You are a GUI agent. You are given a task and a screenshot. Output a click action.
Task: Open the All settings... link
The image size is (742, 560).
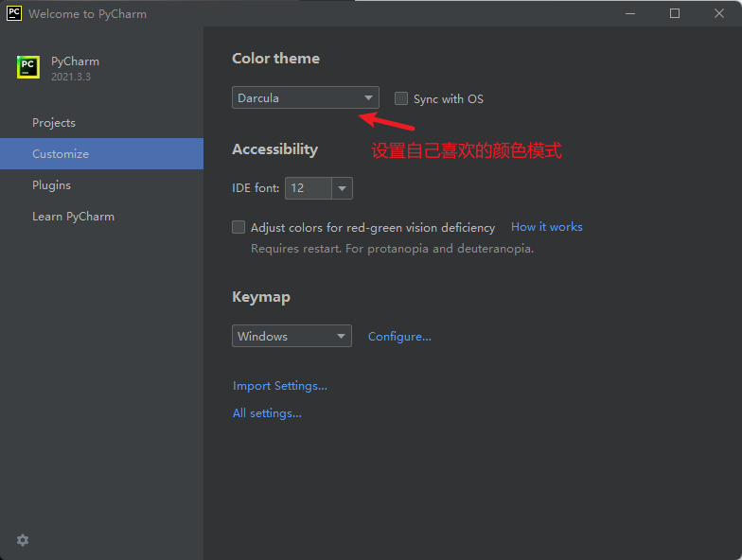point(267,413)
